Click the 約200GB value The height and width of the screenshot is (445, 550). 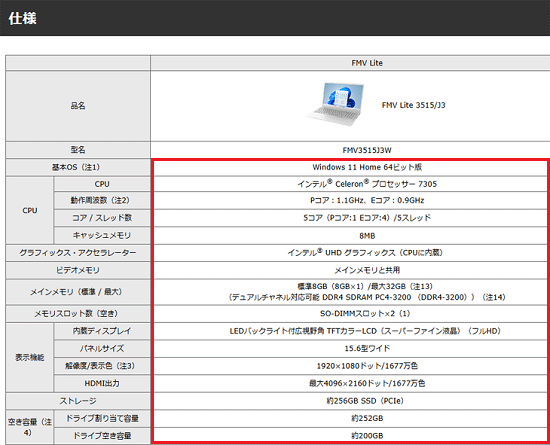[367, 436]
